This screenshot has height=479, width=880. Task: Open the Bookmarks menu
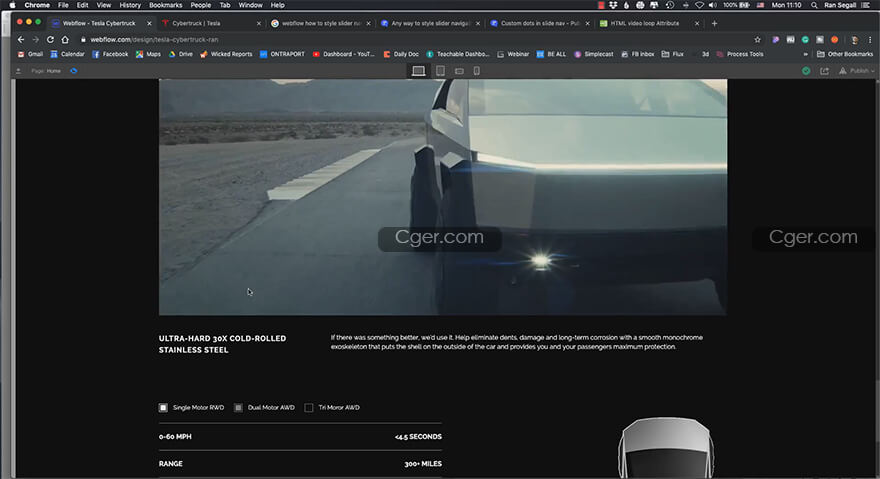pos(166,5)
